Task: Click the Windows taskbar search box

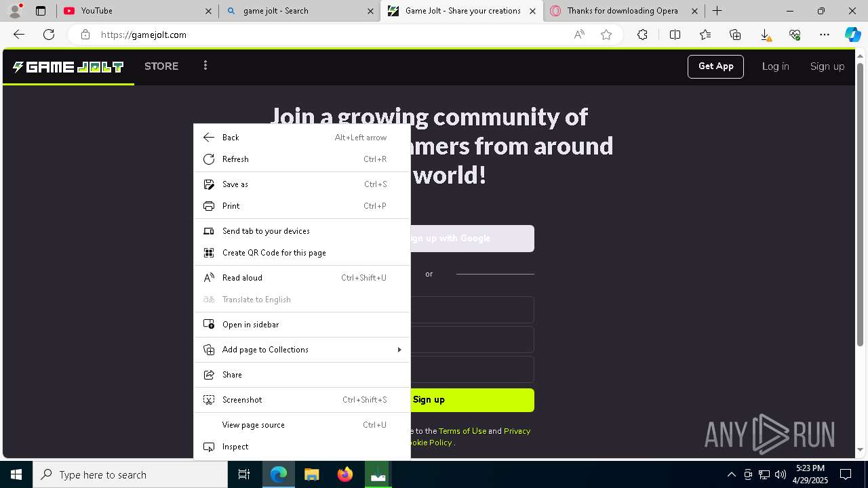Action: pos(130,474)
